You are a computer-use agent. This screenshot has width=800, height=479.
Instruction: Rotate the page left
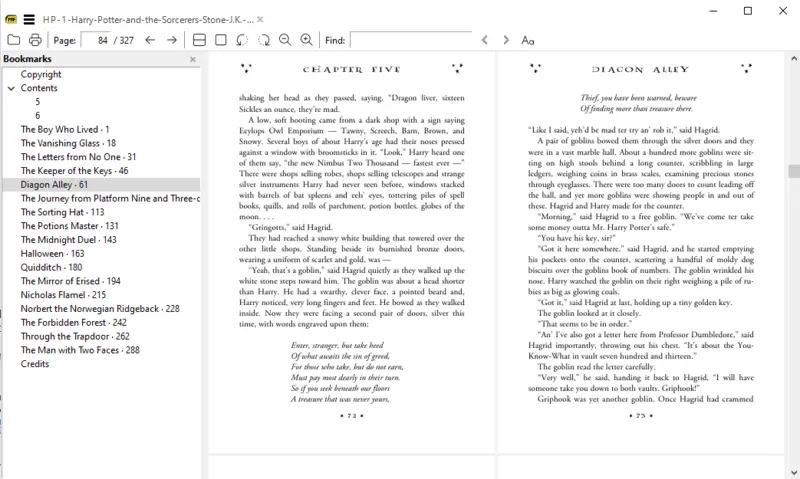[x=242, y=40]
